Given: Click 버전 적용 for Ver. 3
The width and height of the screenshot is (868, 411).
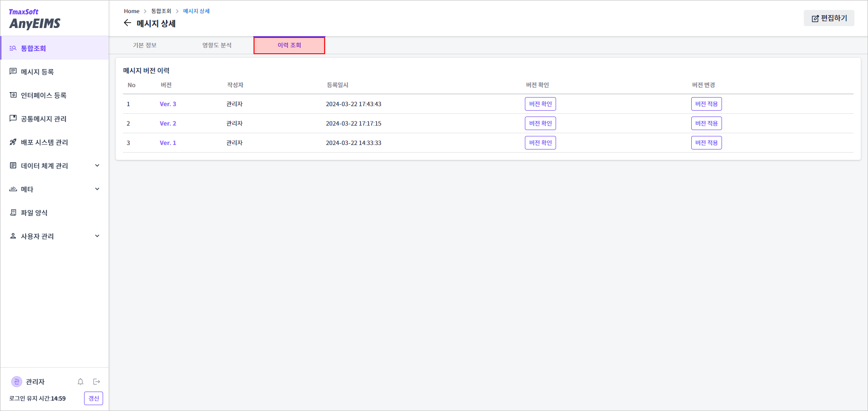Looking at the screenshot, I should pos(707,104).
